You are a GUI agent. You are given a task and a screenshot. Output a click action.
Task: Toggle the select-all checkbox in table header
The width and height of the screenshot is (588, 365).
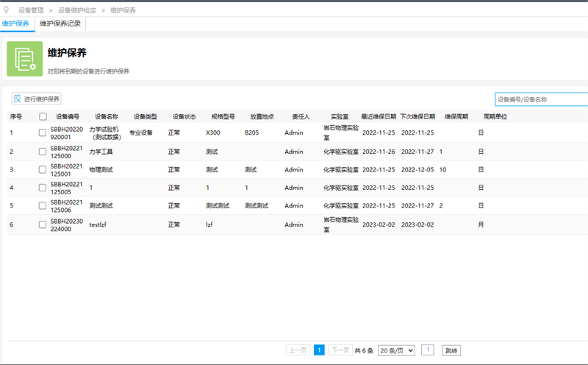tap(43, 116)
